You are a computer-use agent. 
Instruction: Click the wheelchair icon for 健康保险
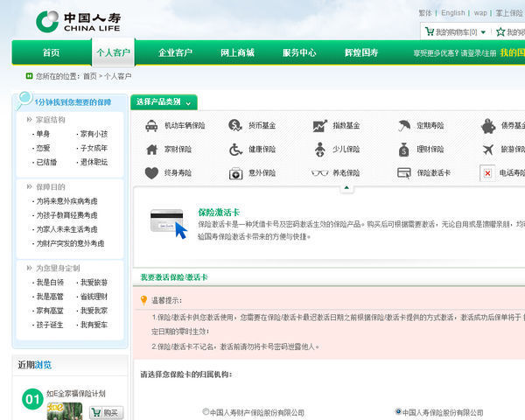(235, 150)
